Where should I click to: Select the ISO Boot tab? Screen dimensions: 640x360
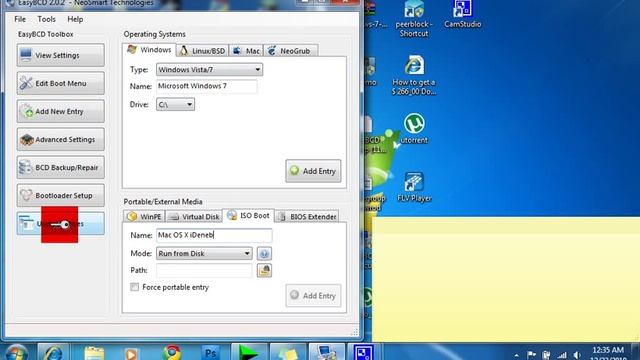(249, 215)
